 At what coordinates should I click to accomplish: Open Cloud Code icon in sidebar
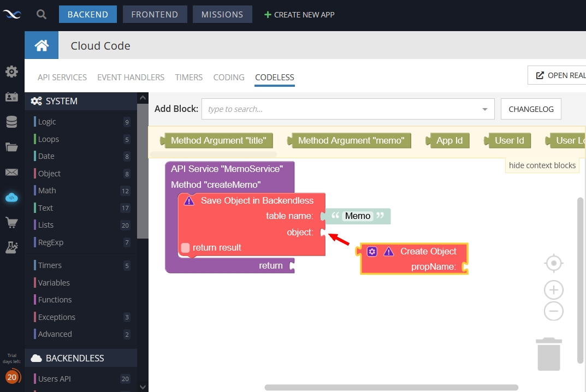pos(11,197)
